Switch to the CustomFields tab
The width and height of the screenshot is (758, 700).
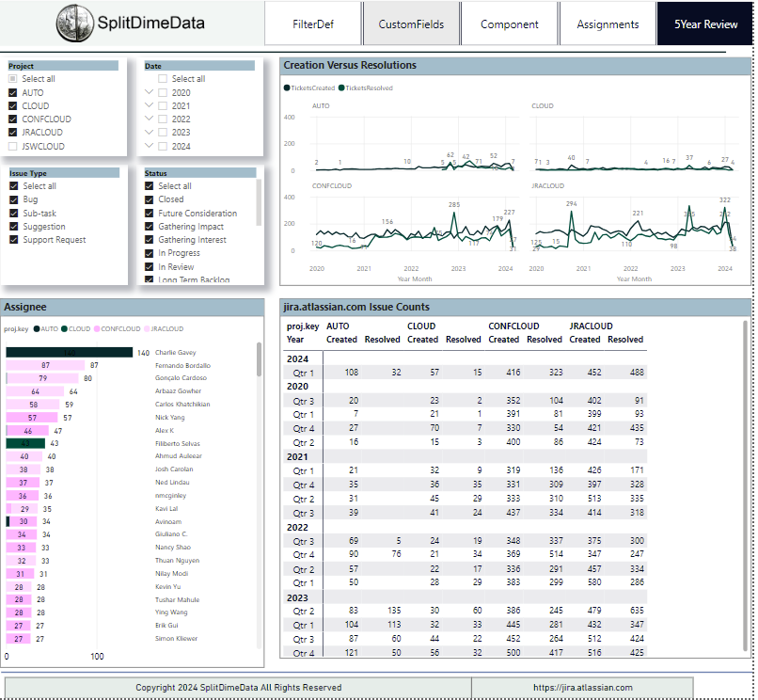[411, 24]
